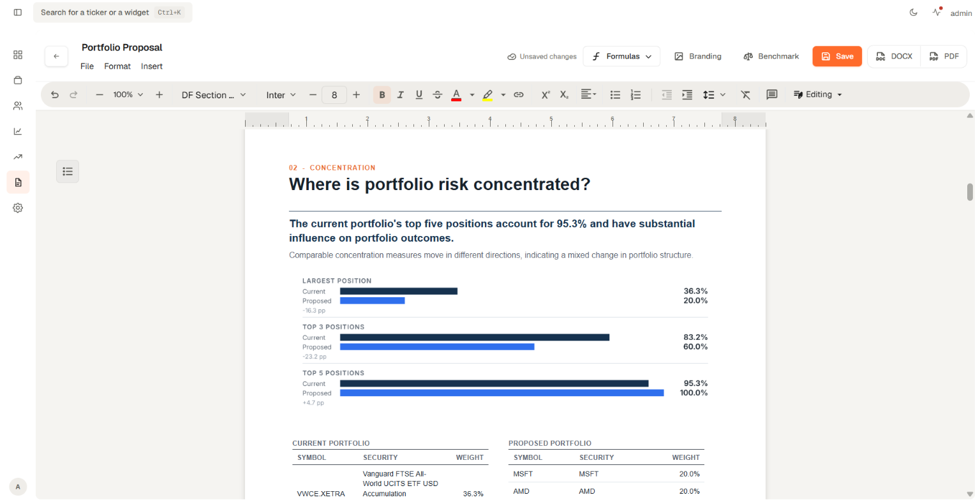Screen dimensions: 980x502
Task: Open the user avatar A
Action: 18,487
